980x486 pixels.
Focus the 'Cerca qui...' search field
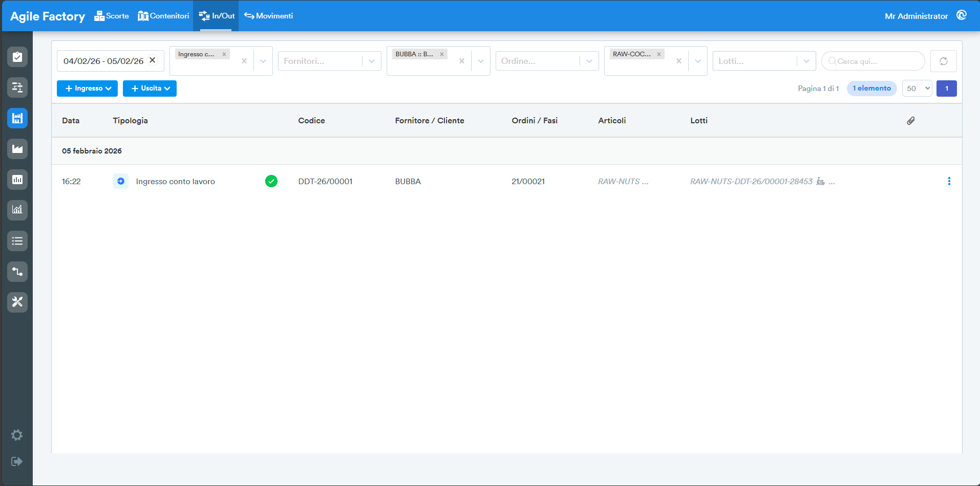click(x=873, y=61)
